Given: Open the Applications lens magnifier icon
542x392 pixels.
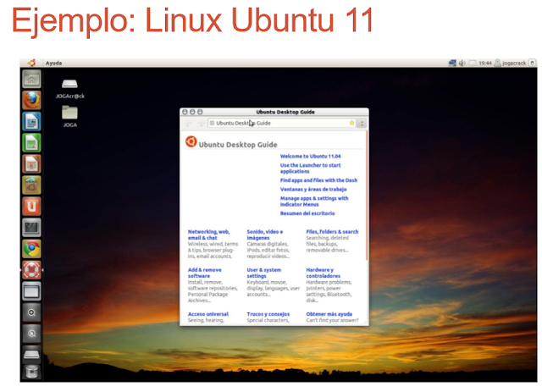Looking at the screenshot, I should pos(32,312).
